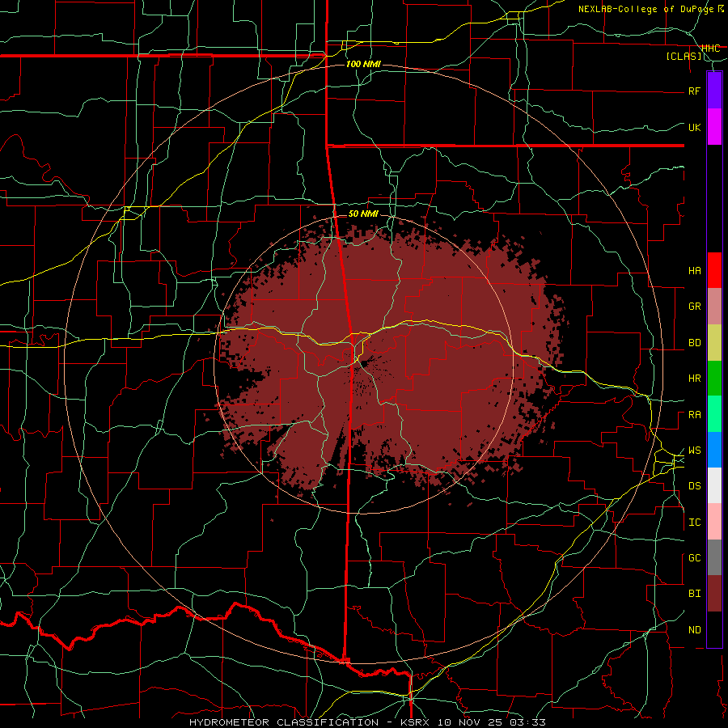Click the RA light green legend swatch

[x=714, y=414]
